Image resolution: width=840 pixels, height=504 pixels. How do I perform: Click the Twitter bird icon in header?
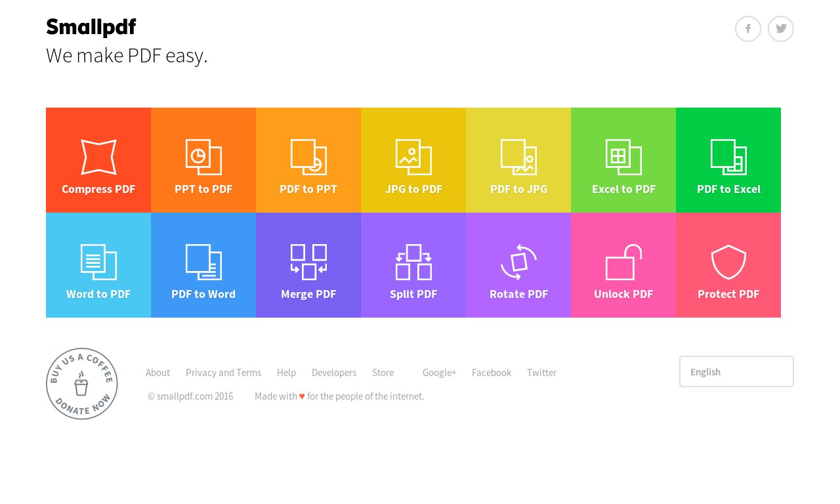pyautogui.click(x=781, y=29)
